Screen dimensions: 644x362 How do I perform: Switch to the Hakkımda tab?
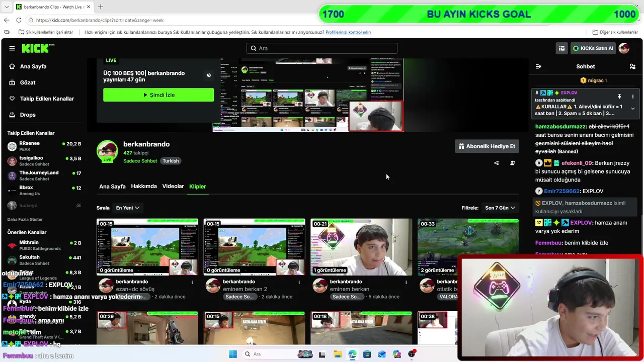pyautogui.click(x=144, y=187)
